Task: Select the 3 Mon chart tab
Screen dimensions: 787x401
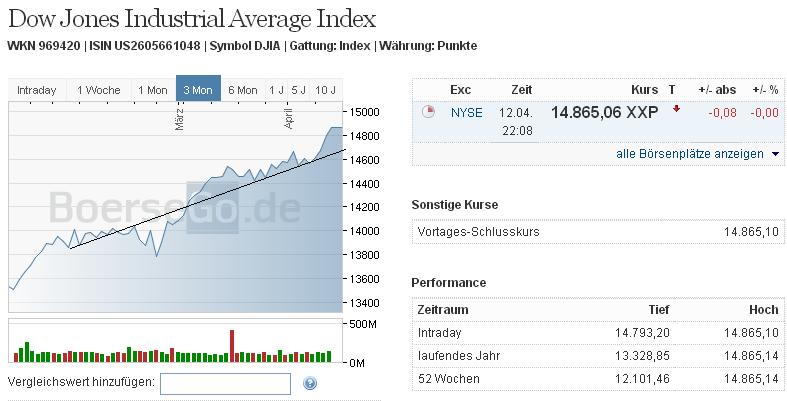Action: 198,88
